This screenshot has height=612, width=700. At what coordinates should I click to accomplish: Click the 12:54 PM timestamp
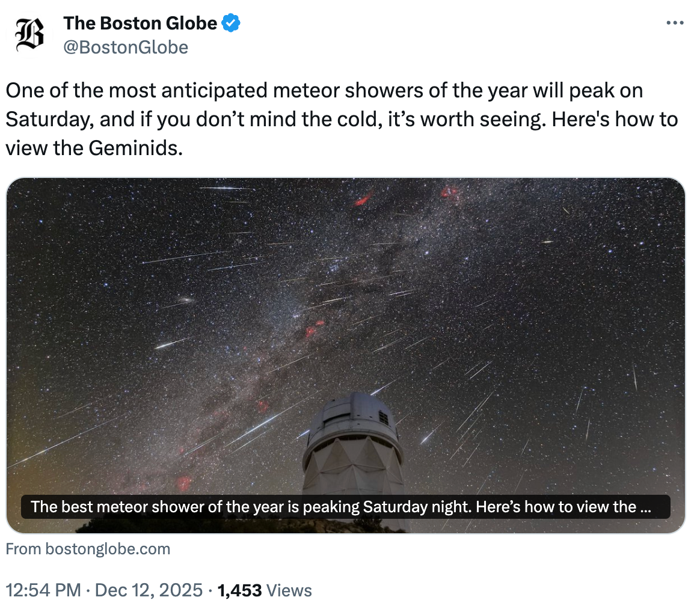tap(43, 590)
